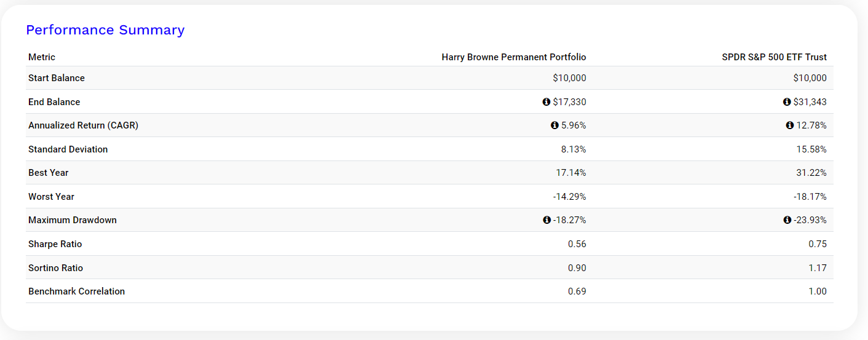Select the Start Balance row label
Viewport: 868px width, 340px height.
(x=57, y=78)
